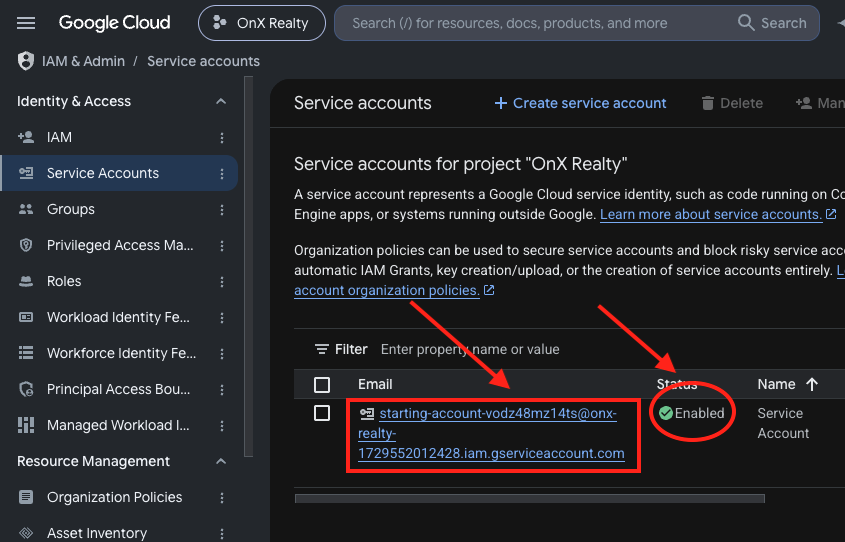Screen dimensions: 845x542
Task: Go to IAM & Admin breadcrumb
Action: (84, 61)
